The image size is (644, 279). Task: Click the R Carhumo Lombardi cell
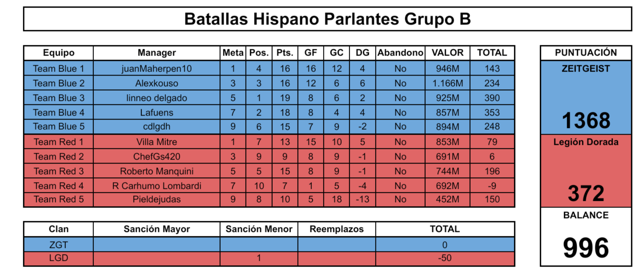157,186
